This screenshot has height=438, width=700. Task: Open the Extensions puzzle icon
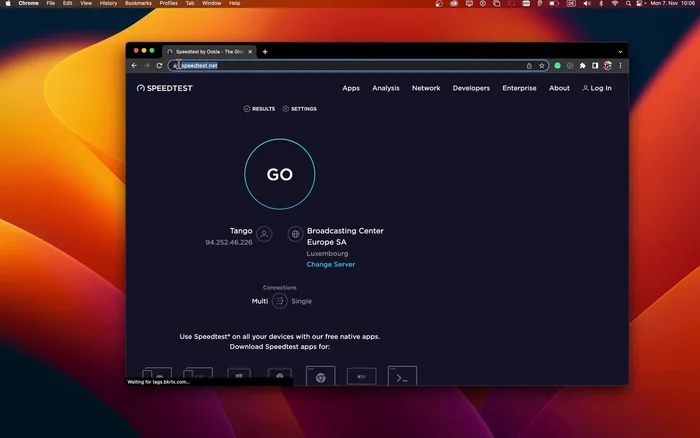pos(583,66)
